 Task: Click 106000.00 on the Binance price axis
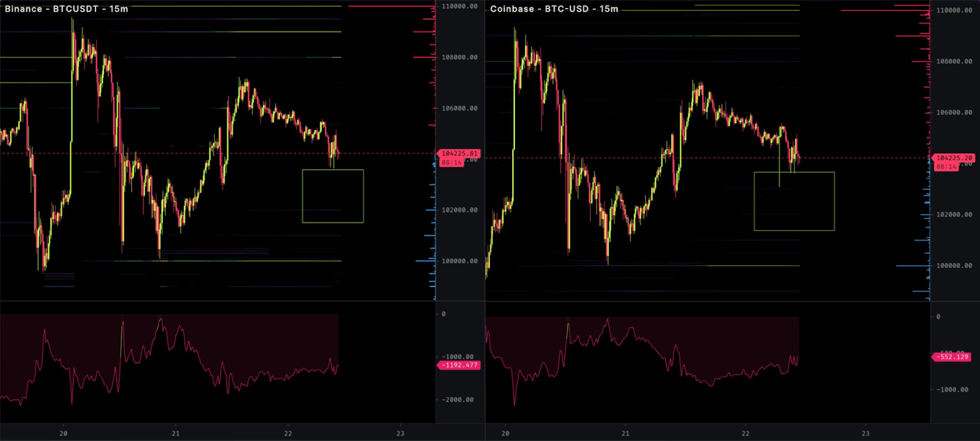point(459,108)
